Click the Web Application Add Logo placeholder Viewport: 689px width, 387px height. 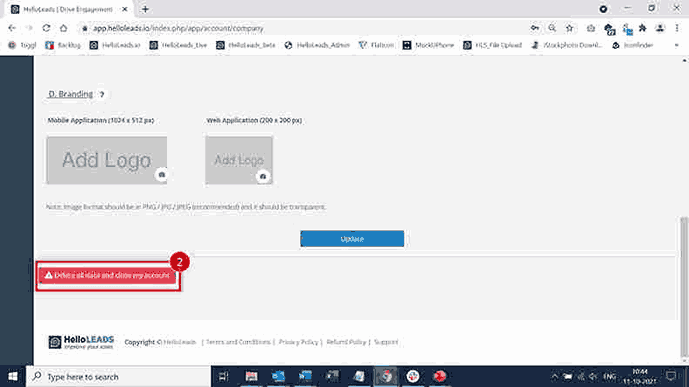(x=239, y=160)
